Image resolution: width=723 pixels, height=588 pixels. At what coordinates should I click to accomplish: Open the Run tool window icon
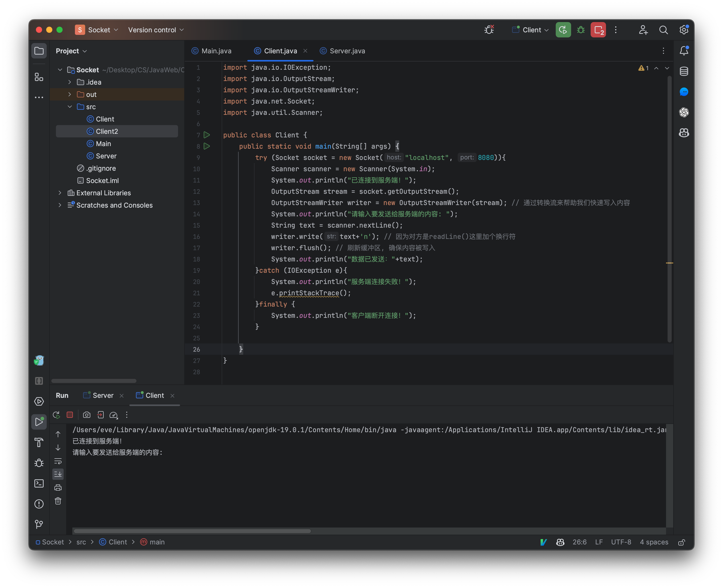pos(39,422)
